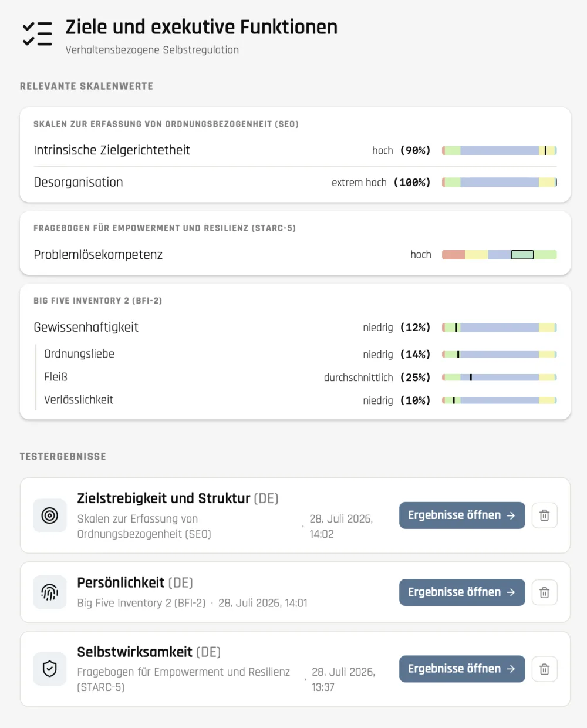Viewport: 587px width, 728px height.
Task: Open results for Persönlichkeit test
Action: pos(462,592)
